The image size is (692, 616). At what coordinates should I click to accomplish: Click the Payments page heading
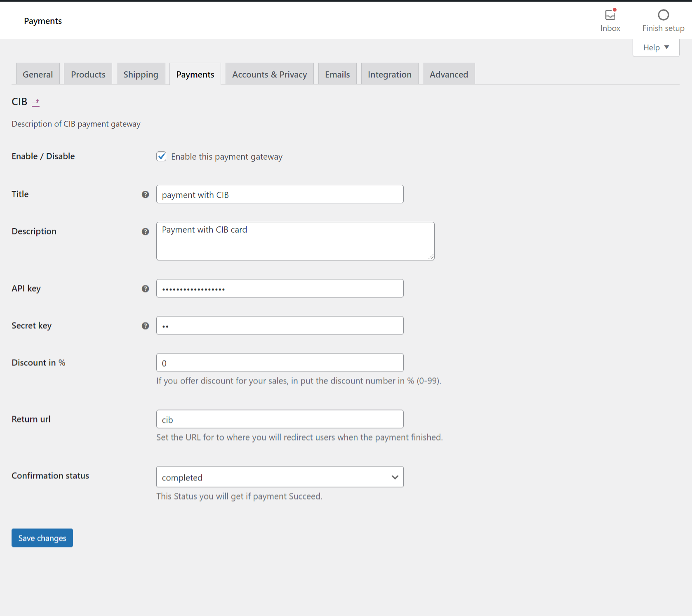click(x=43, y=21)
